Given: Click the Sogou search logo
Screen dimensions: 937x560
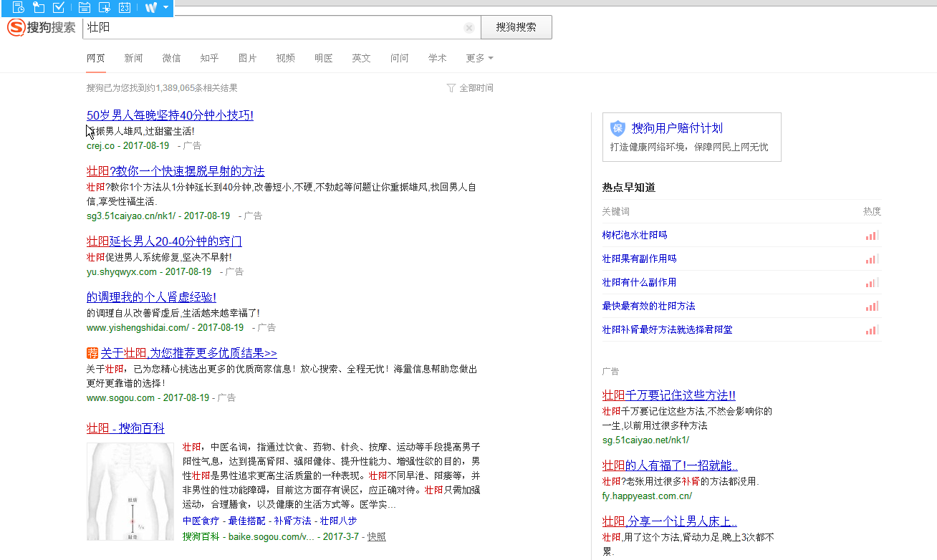Looking at the screenshot, I should [41, 27].
